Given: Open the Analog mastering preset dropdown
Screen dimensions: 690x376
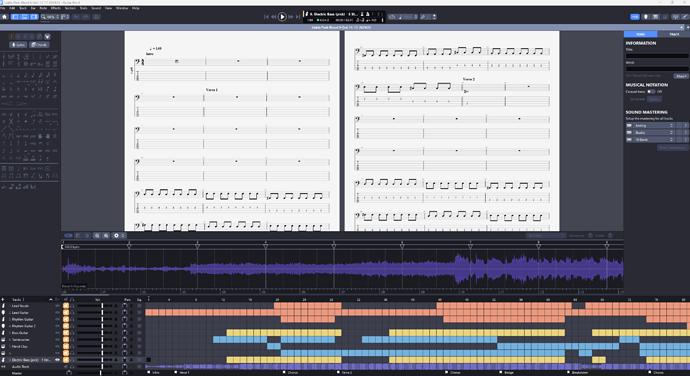Looking at the screenshot, I should pos(653,125).
